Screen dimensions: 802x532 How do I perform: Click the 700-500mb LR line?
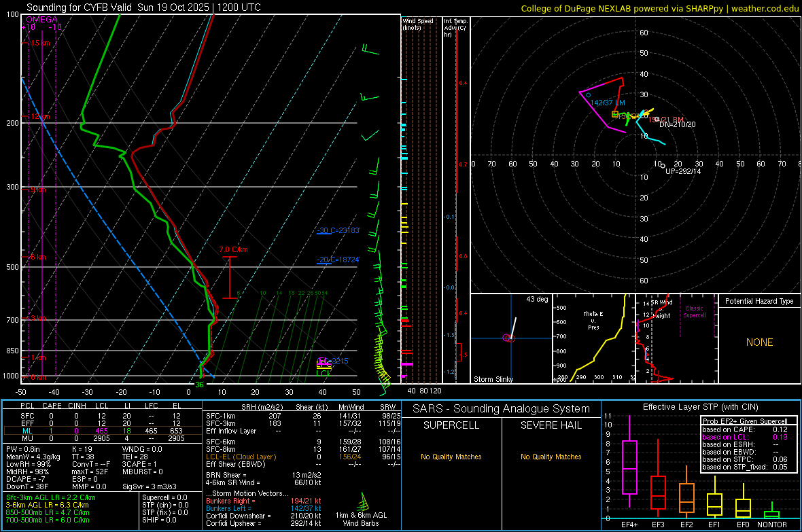48,520
